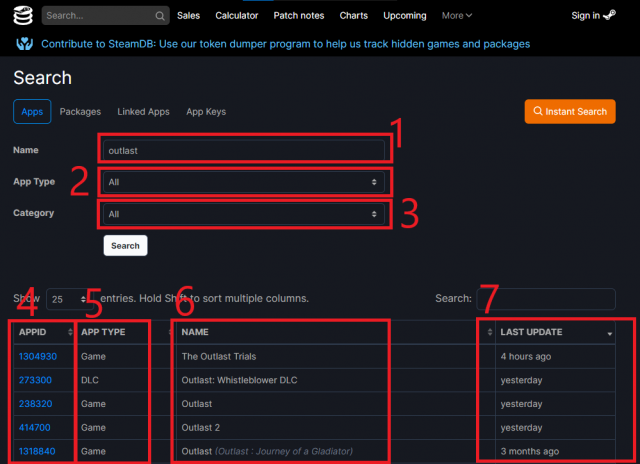Screen dimensions: 640x464
Task: Open the More menu in navbar
Action: pos(457,16)
